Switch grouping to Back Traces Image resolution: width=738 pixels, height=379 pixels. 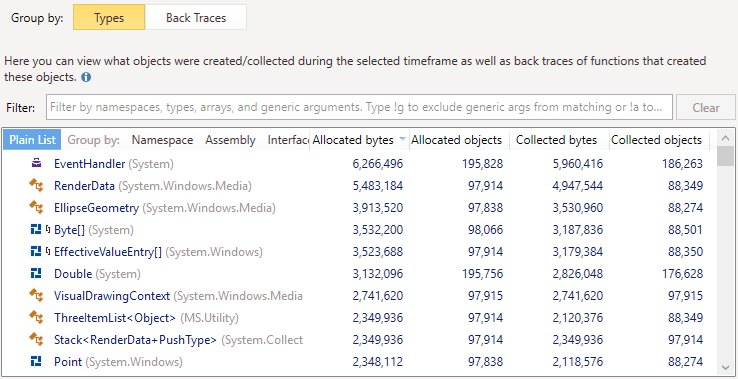tap(196, 18)
